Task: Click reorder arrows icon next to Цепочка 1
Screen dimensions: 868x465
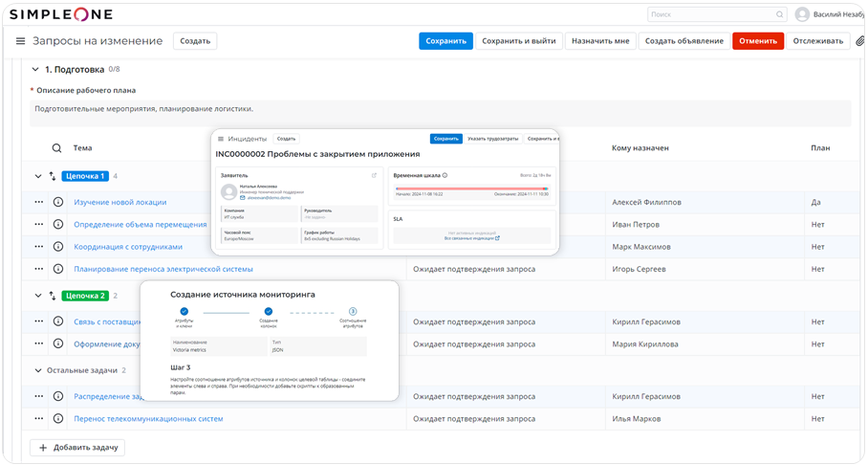Action: point(52,176)
